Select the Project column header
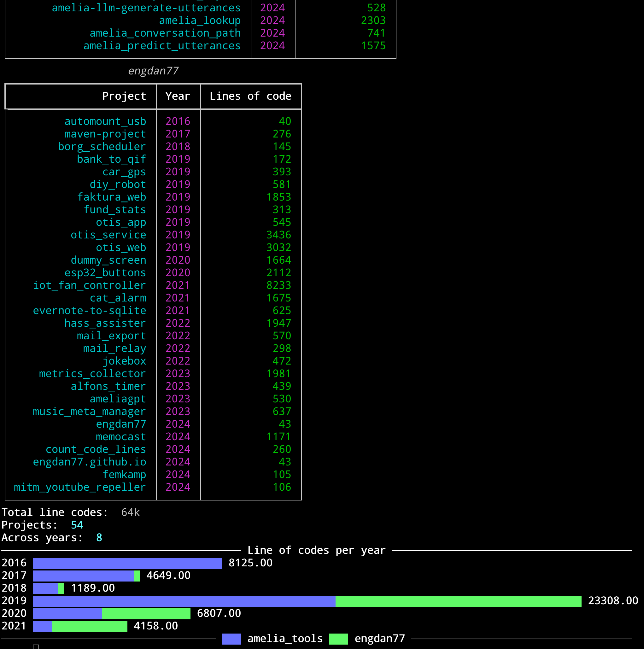The height and width of the screenshot is (649, 644). click(x=124, y=96)
